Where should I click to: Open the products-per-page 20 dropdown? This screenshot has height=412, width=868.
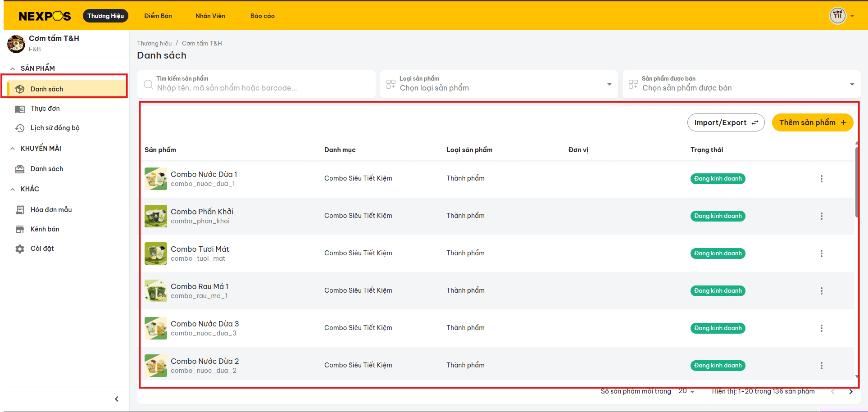687,391
